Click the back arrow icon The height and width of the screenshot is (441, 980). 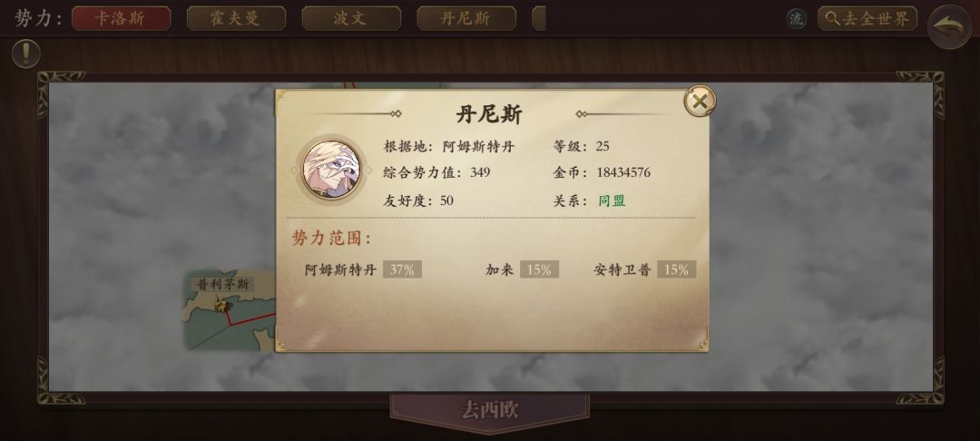point(949,25)
